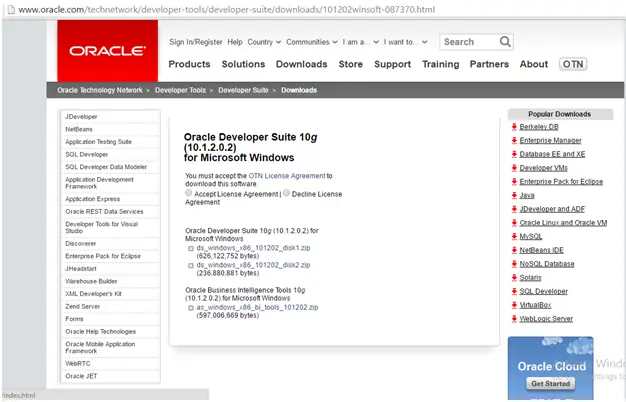This screenshot has height=402, width=626.
Task: Open Discoverer in the left sidebar
Action: [x=110, y=244]
